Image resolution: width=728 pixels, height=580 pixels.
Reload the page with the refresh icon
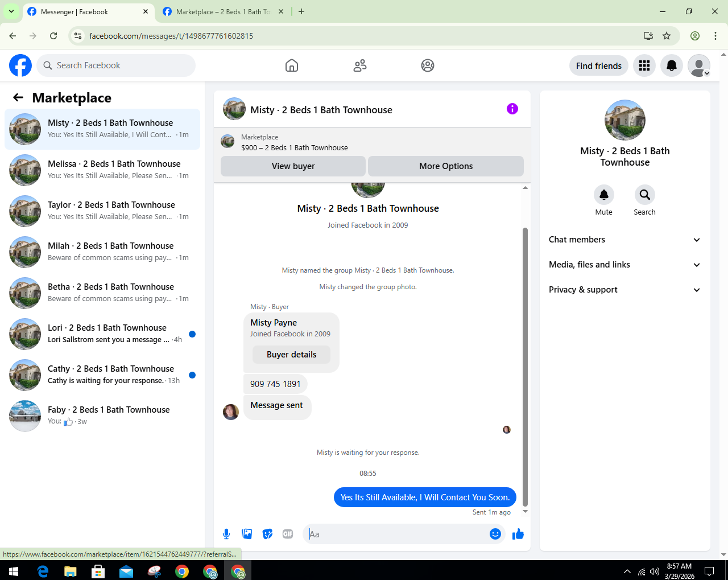[x=53, y=36]
